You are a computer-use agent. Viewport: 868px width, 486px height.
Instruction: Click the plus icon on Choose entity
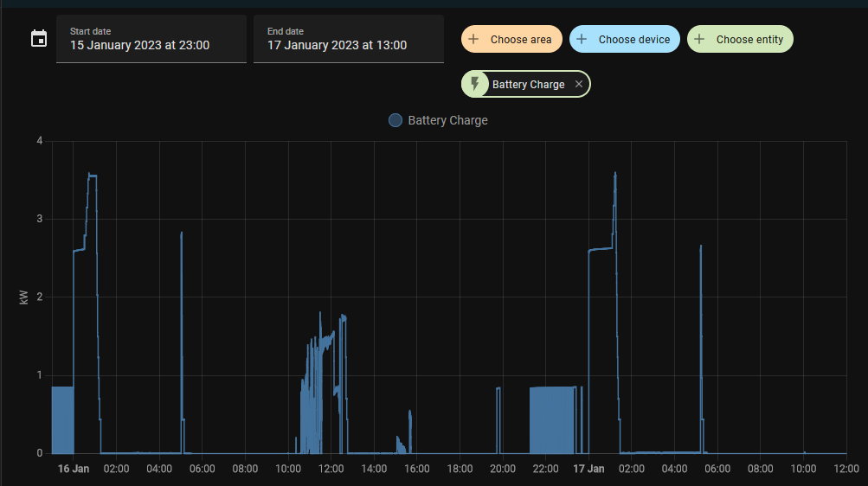coord(699,39)
